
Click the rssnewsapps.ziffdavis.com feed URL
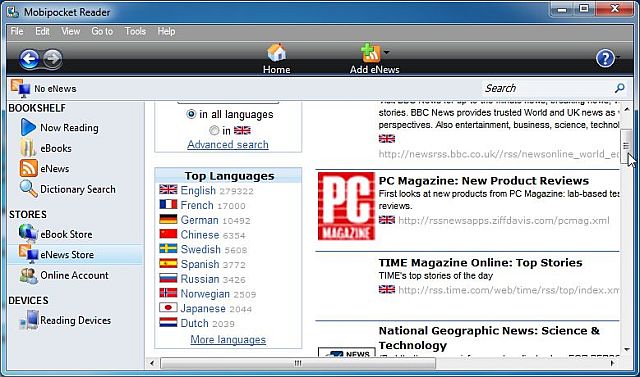coord(504,221)
